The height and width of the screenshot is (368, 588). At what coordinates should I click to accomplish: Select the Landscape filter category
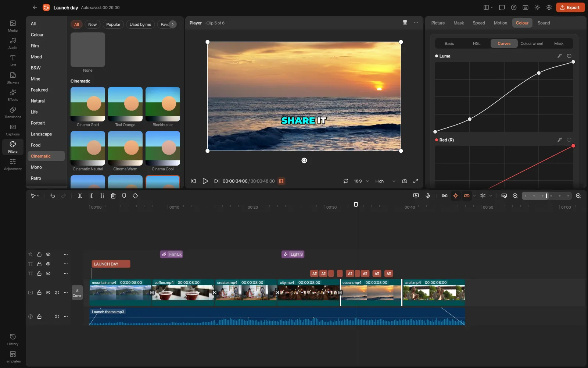46,134
